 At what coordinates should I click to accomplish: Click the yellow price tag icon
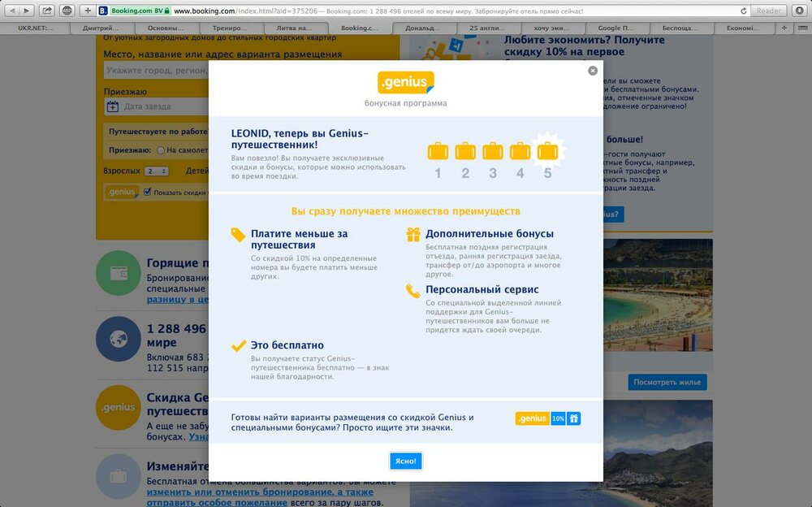(x=238, y=235)
